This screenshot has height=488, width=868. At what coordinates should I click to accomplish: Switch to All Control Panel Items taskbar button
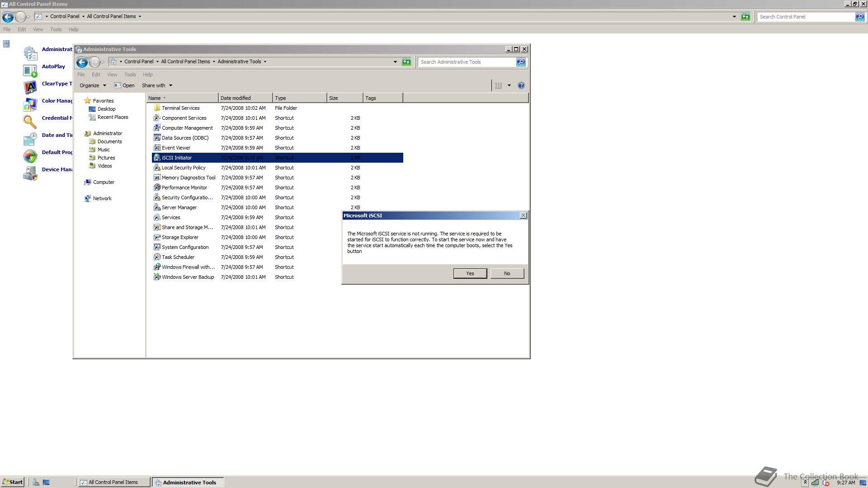point(114,482)
